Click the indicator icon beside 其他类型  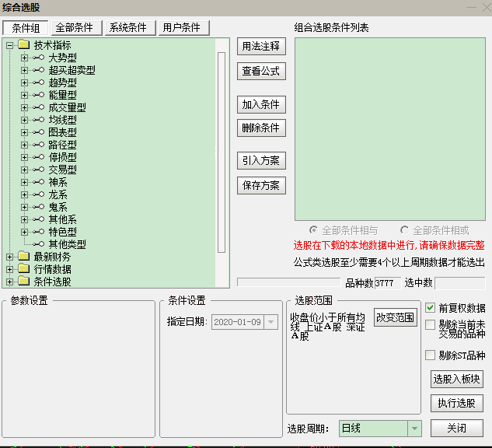click(x=38, y=244)
